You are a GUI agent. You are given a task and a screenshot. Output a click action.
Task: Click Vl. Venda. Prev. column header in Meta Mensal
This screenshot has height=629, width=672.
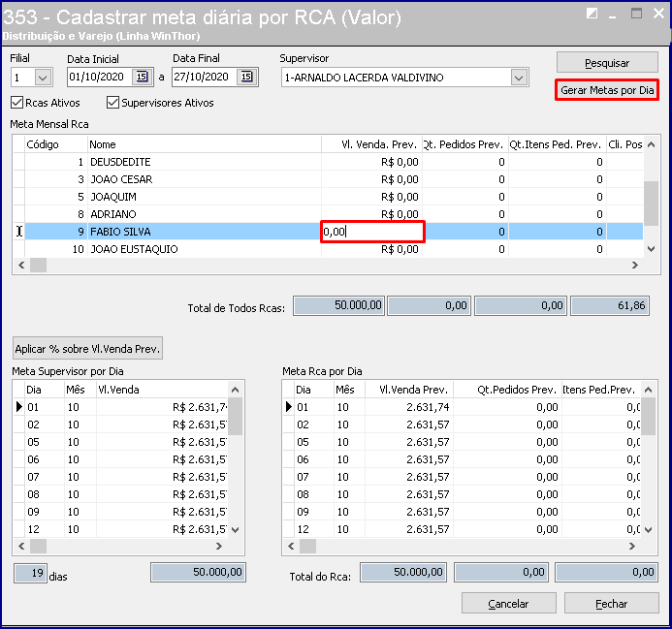(371, 144)
